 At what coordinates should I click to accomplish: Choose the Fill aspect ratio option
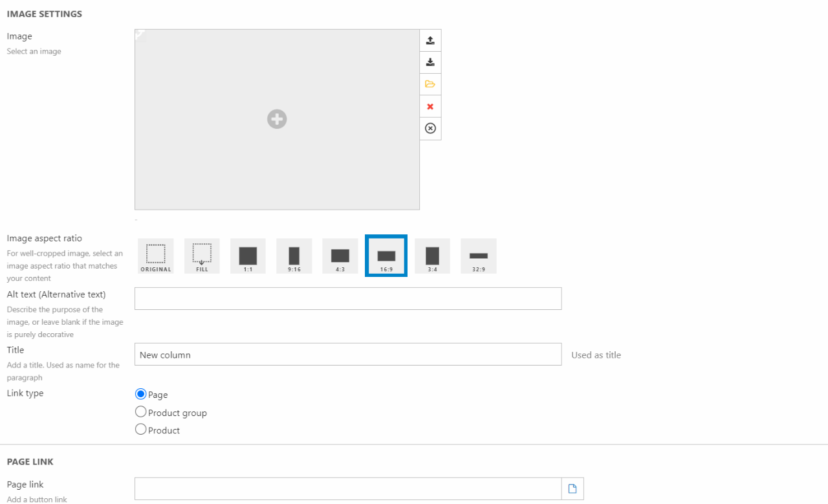pos(202,256)
